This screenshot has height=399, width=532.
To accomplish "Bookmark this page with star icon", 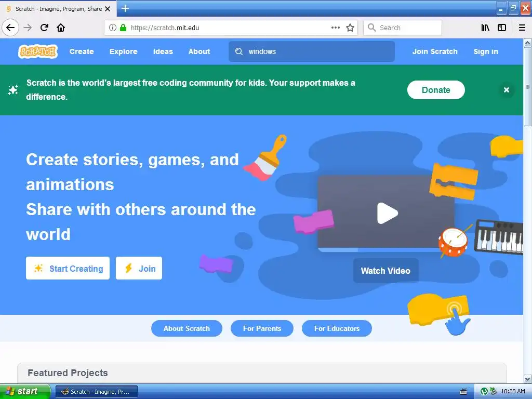I will [350, 28].
